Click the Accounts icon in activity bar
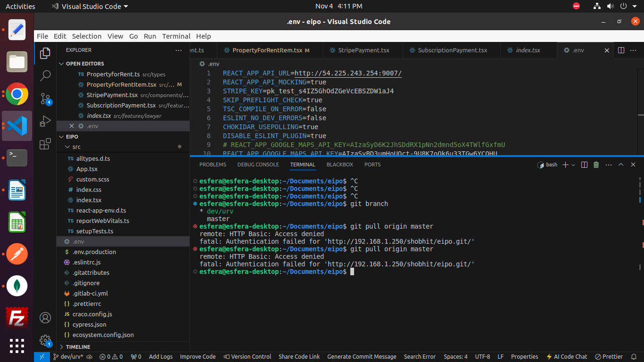Image resolution: width=644 pixels, height=362 pixels. point(45,318)
